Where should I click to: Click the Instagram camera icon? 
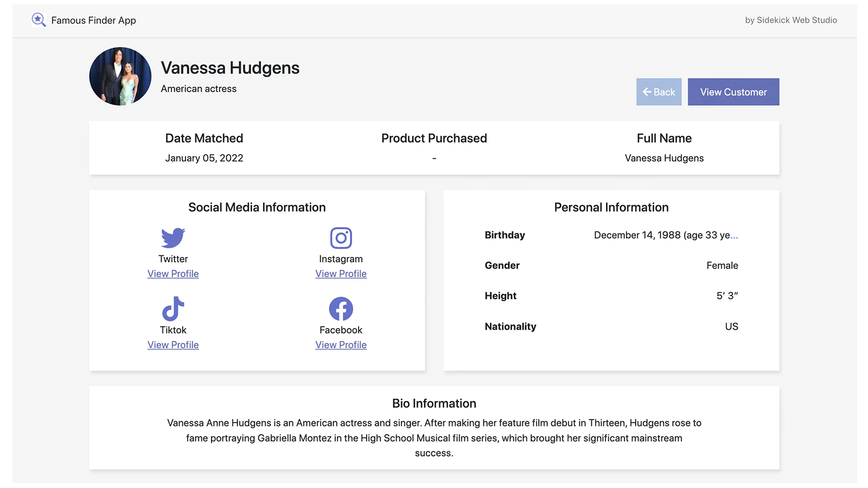341,237
